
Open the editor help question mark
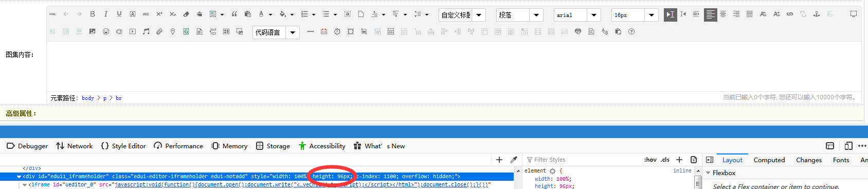tap(631, 31)
